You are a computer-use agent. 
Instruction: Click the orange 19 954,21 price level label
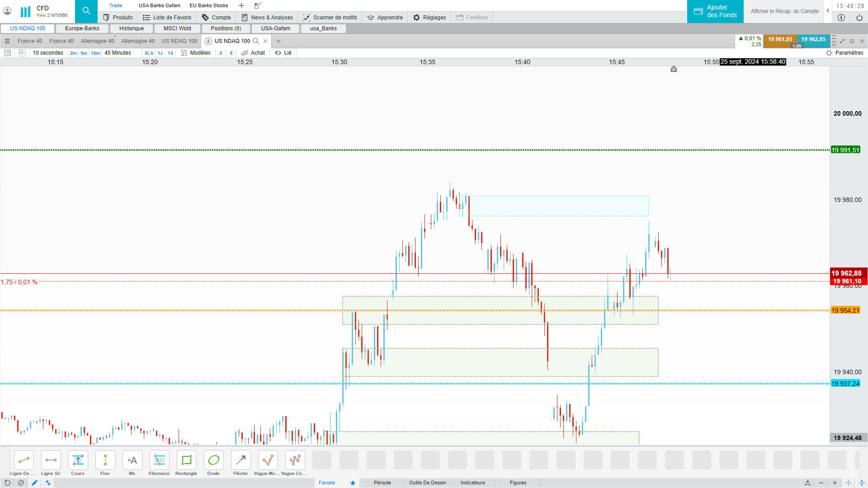(845, 310)
